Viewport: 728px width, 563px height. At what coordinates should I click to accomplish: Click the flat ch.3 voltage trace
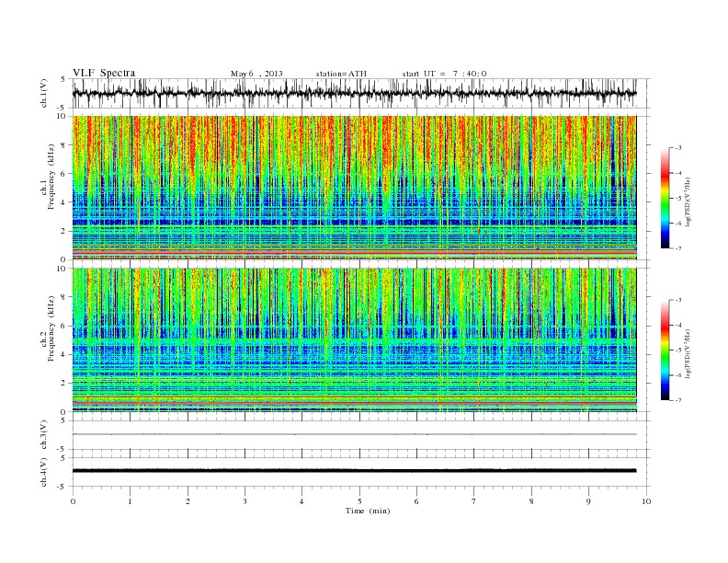pyautogui.click(x=354, y=434)
